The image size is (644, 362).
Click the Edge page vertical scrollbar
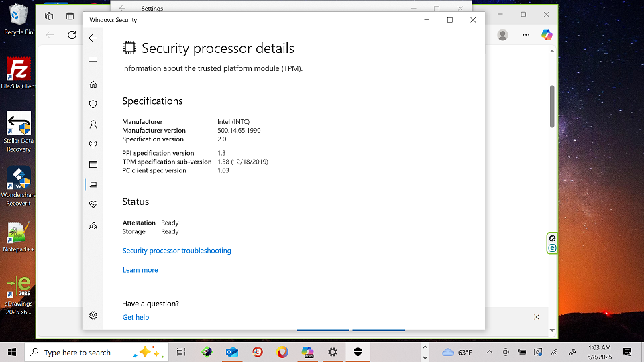coord(552,106)
